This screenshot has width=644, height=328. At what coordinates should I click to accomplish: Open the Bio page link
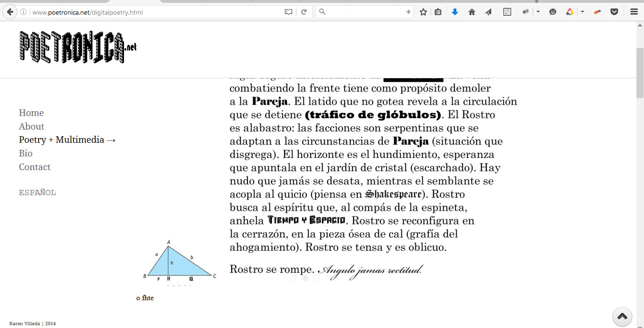(x=25, y=153)
